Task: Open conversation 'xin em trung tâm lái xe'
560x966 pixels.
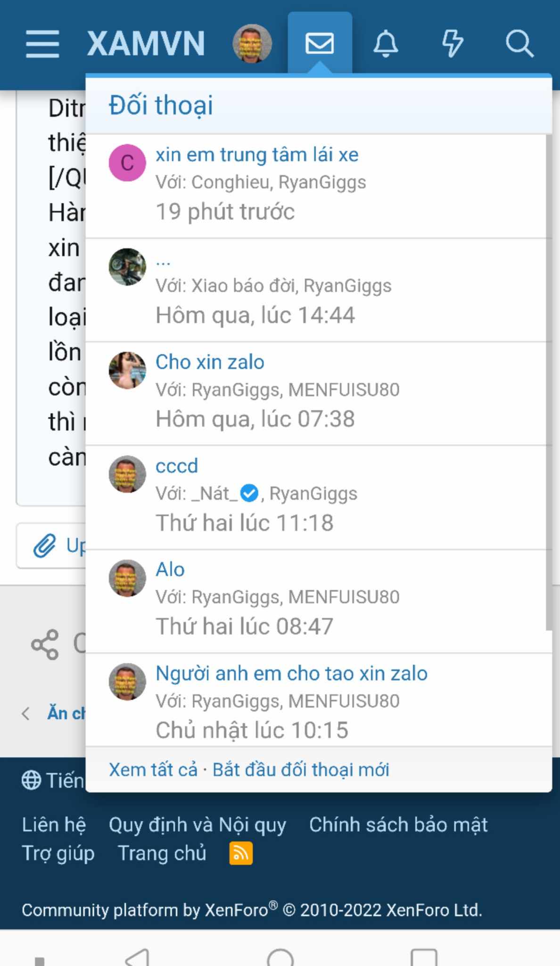Action: 257,155
